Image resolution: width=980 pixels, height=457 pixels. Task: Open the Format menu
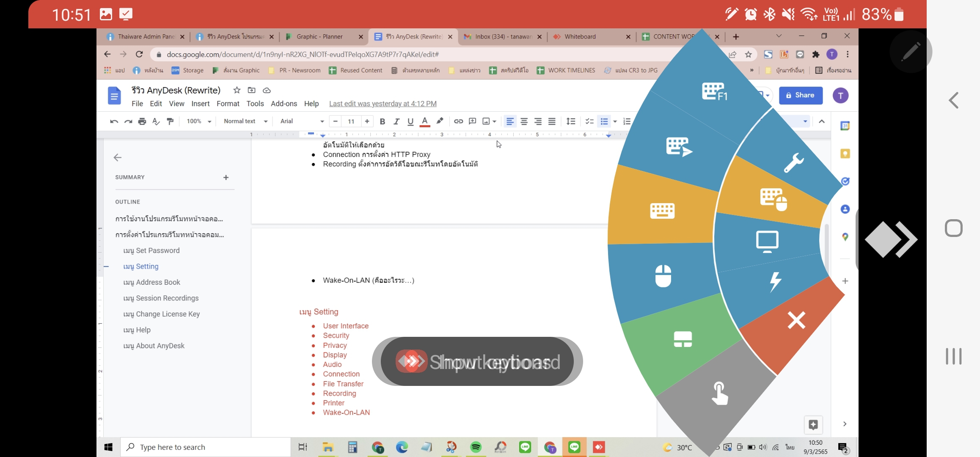coord(228,104)
